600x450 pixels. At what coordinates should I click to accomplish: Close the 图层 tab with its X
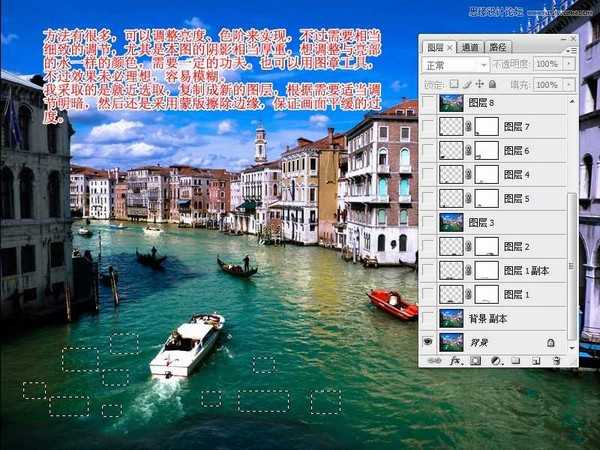[x=450, y=47]
